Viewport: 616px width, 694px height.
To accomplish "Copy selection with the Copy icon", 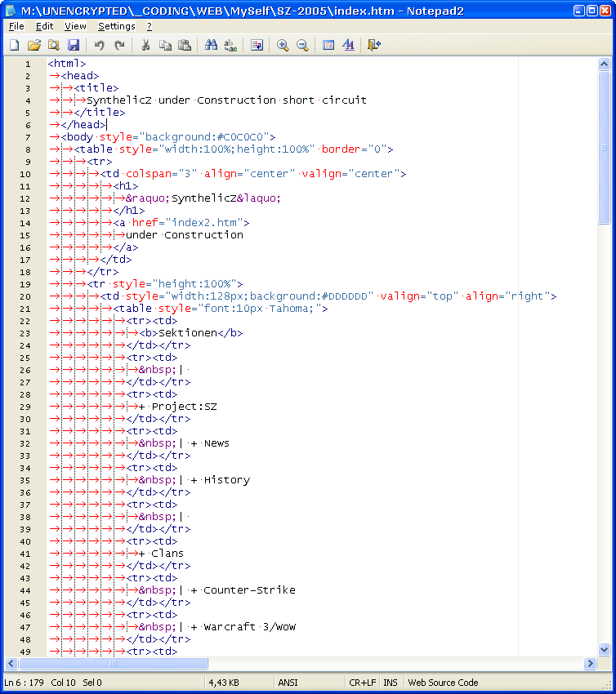I will [165, 45].
